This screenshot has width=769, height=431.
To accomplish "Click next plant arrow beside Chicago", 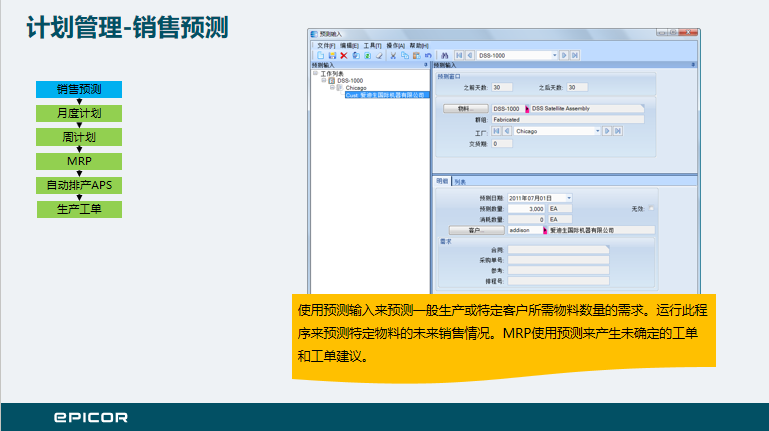I will click(607, 131).
